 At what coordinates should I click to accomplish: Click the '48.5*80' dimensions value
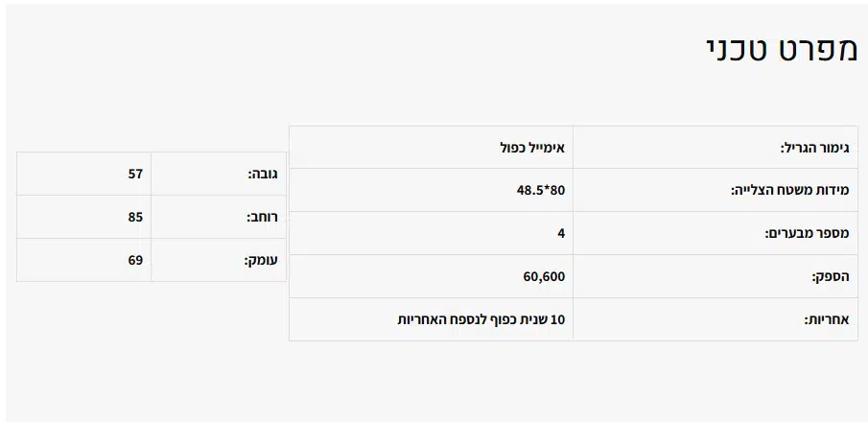(541, 190)
